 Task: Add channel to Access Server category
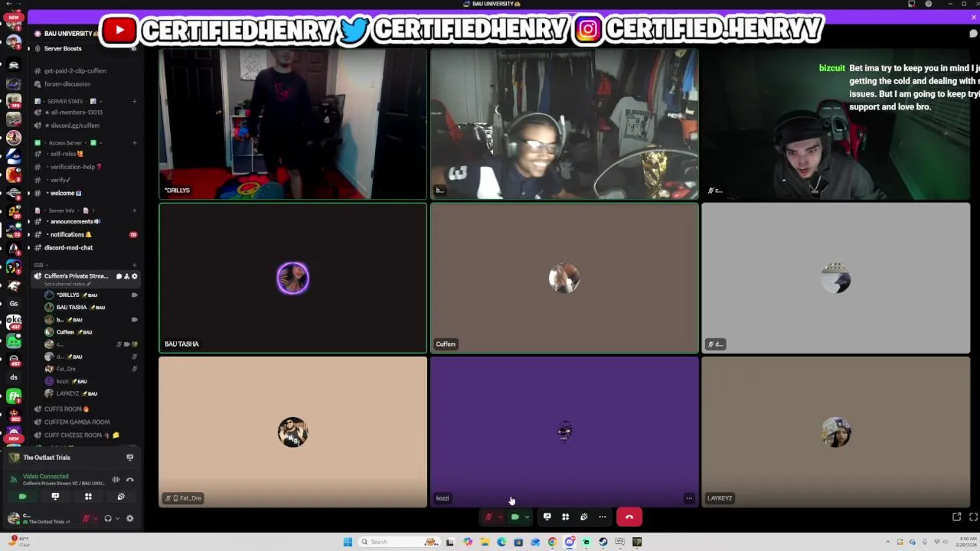(134, 143)
